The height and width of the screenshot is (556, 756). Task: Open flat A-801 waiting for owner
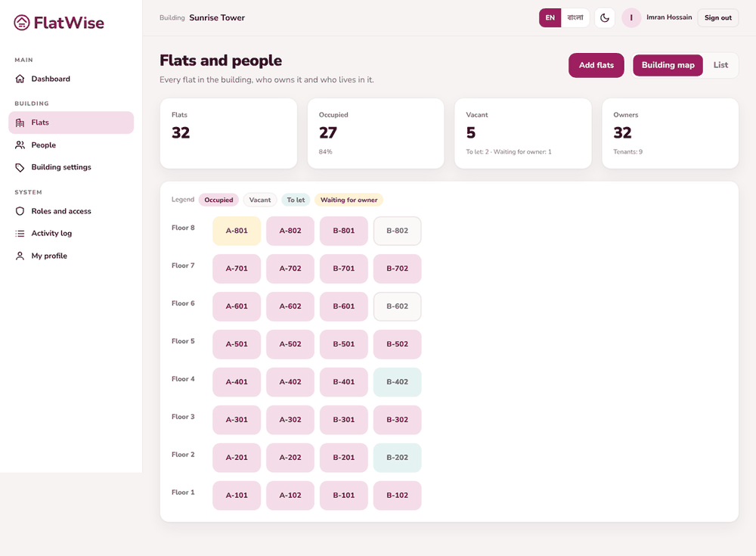coord(237,231)
